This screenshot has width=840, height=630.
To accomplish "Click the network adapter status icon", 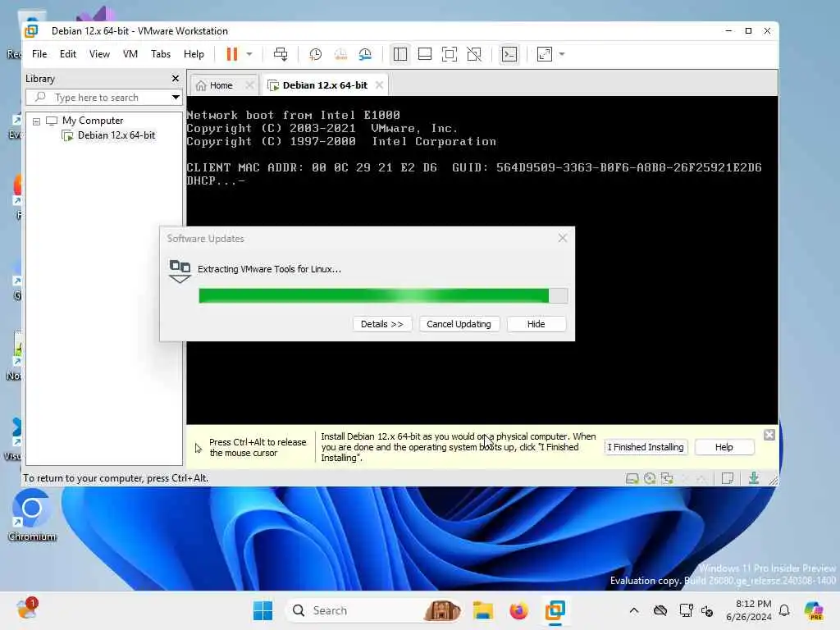I will (x=668, y=478).
